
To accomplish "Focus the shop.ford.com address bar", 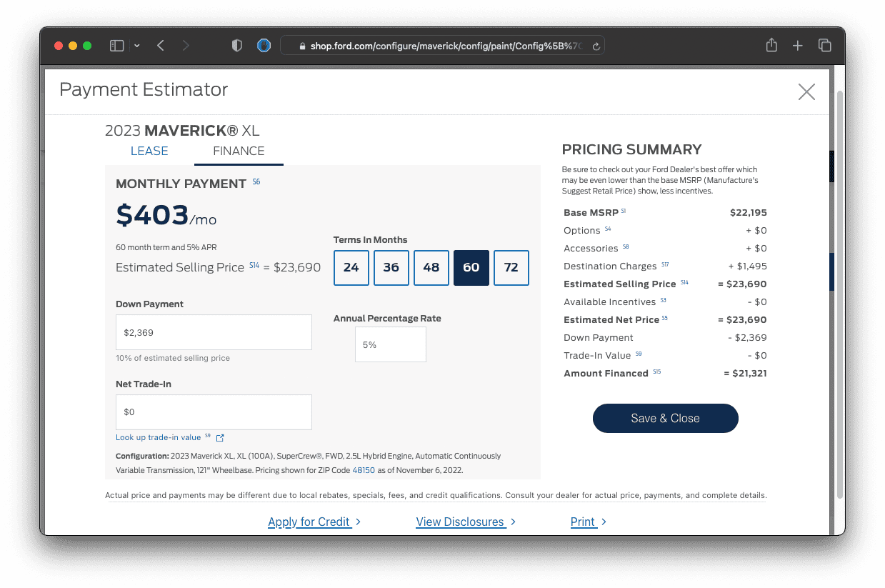I will (x=442, y=46).
